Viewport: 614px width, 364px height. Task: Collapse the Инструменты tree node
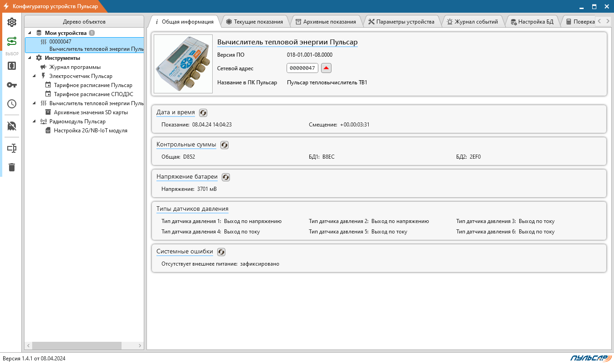[x=30, y=58]
